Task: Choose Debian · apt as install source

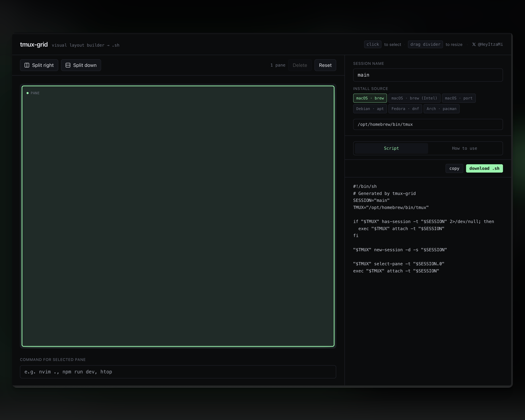Action: coord(370,109)
